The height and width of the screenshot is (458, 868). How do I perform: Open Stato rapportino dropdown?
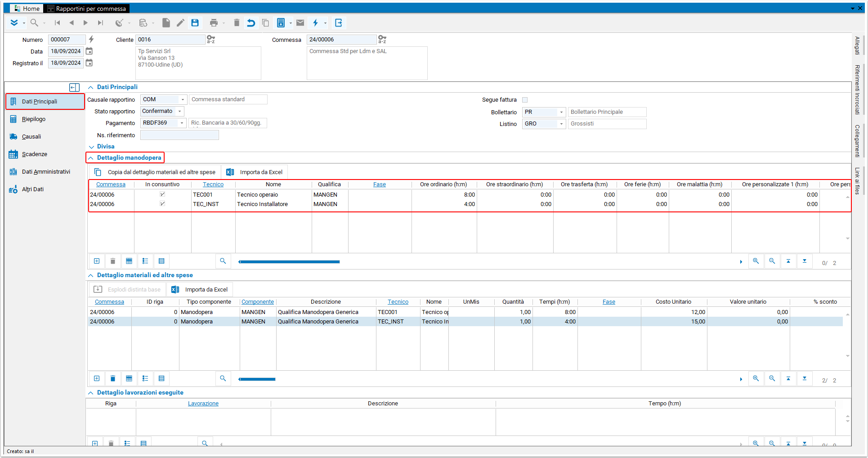coord(180,111)
